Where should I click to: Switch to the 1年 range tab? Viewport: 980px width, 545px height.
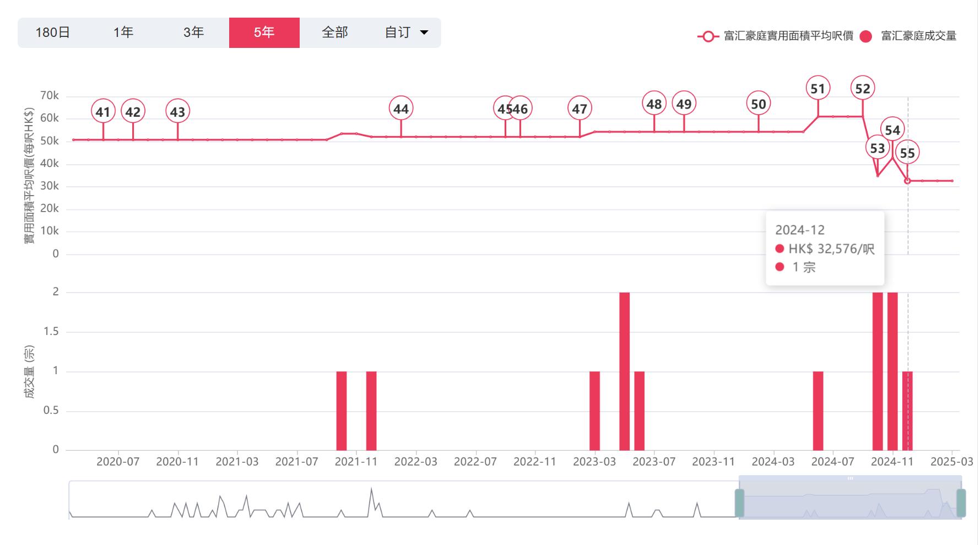[123, 33]
